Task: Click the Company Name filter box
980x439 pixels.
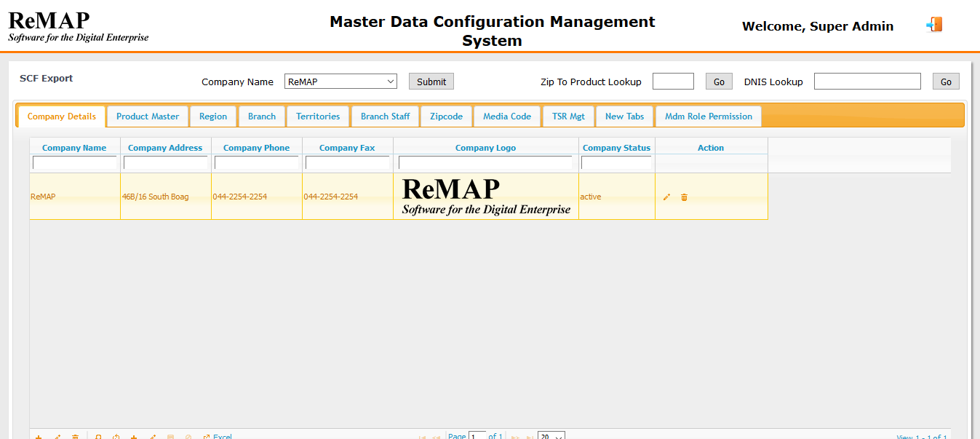Action: tap(74, 163)
